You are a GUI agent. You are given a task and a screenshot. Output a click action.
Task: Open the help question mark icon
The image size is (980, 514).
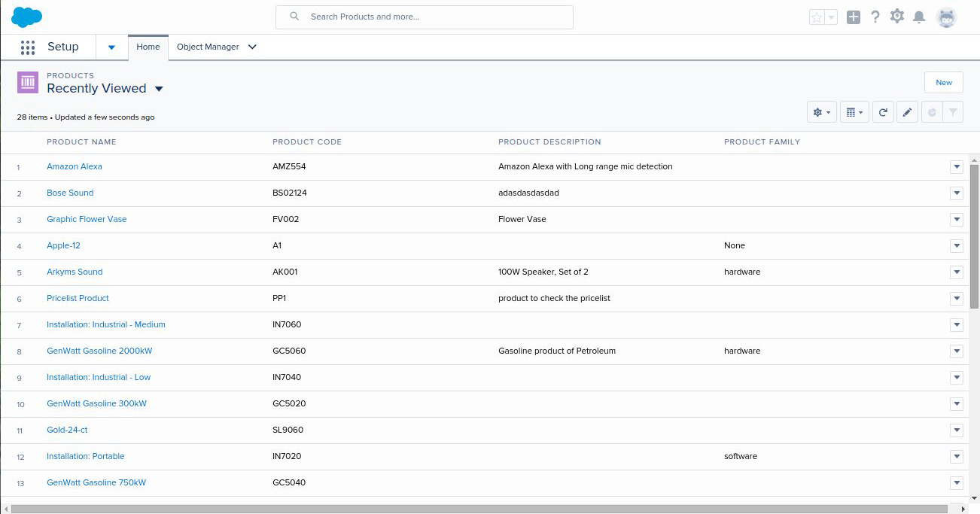(x=875, y=17)
